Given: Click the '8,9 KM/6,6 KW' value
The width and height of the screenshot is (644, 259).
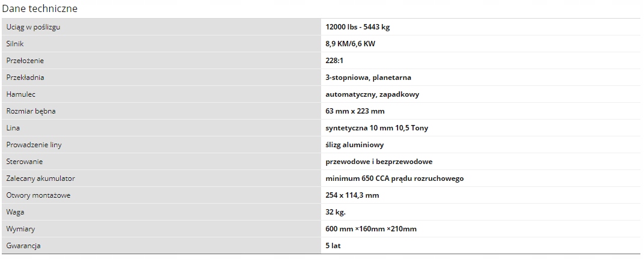Looking at the screenshot, I should [x=350, y=44].
